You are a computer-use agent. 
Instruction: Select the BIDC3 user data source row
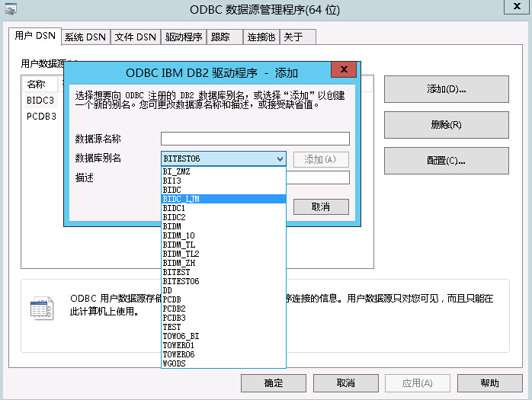pyautogui.click(x=40, y=101)
